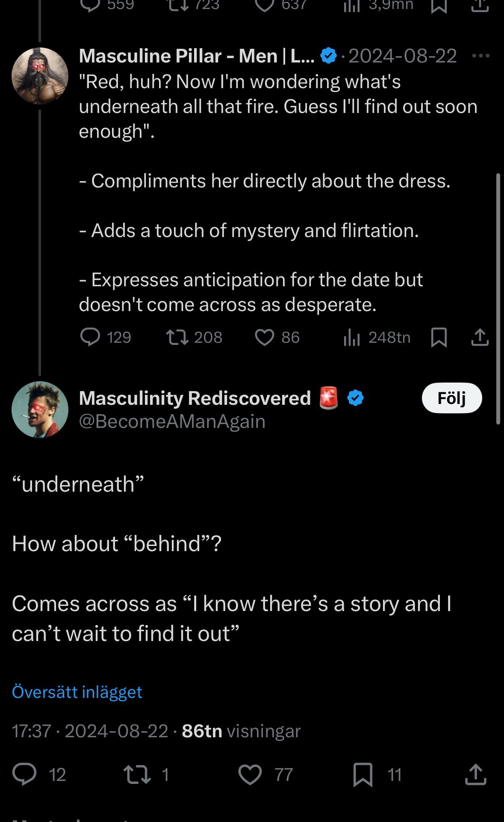Share the Masculine Pillar tweet
The width and height of the screenshot is (504, 822).
click(480, 337)
